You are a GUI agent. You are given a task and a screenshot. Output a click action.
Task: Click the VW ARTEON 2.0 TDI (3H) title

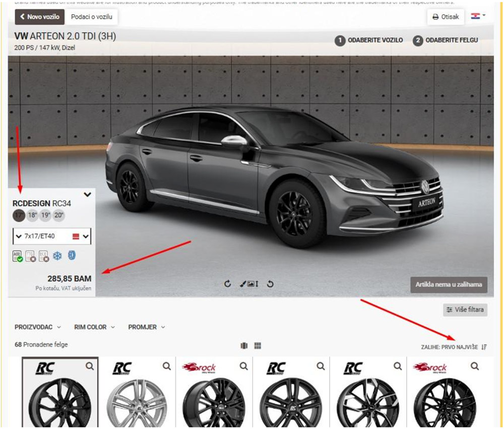click(x=65, y=36)
